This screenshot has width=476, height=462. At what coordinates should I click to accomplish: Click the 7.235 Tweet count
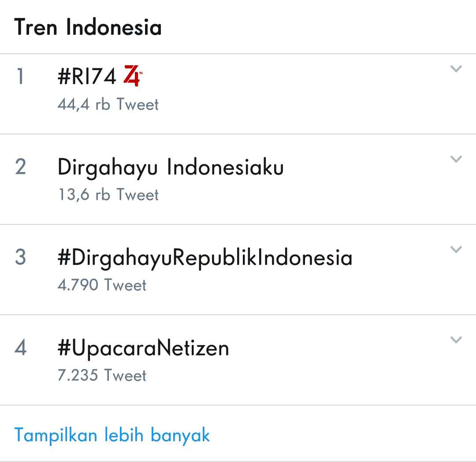pos(102,376)
